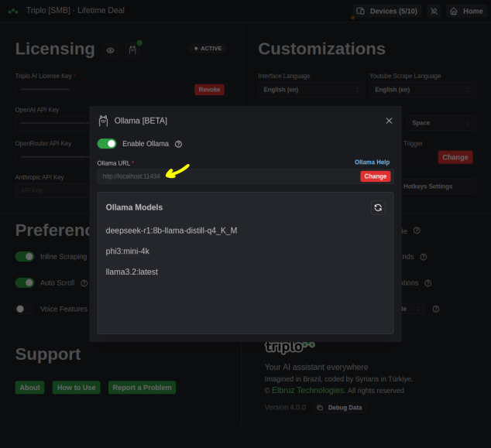Screen dimensions: 491x448
Task: Click the triplo logo in footer
Action: [x=290, y=347]
